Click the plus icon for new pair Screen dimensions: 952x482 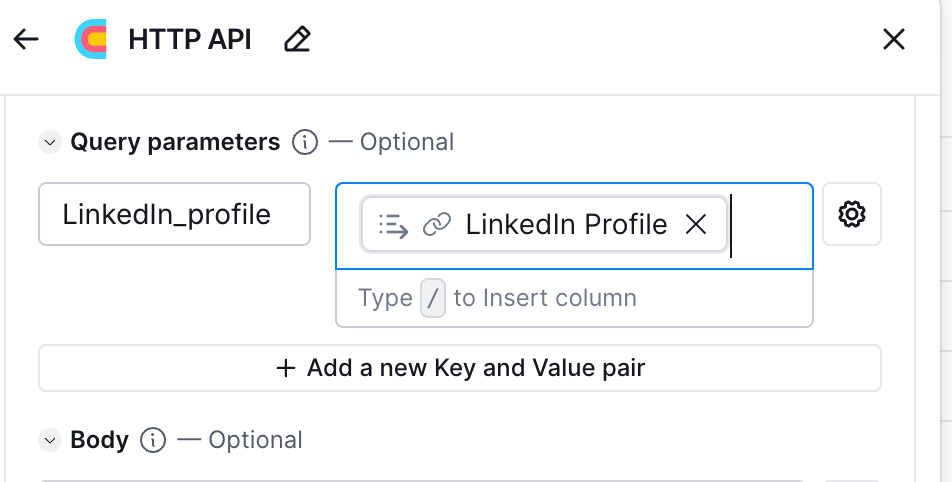click(286, 368)
